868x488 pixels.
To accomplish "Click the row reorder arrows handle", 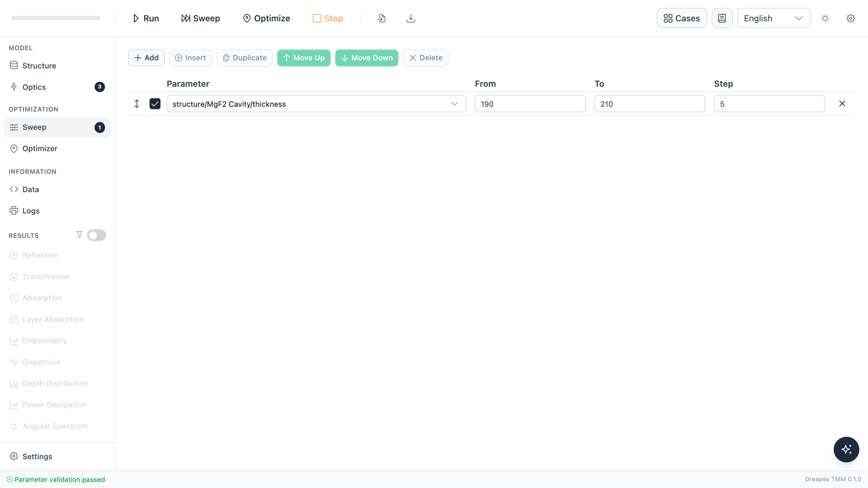I will pyautogui.click(x=137, y=104).
